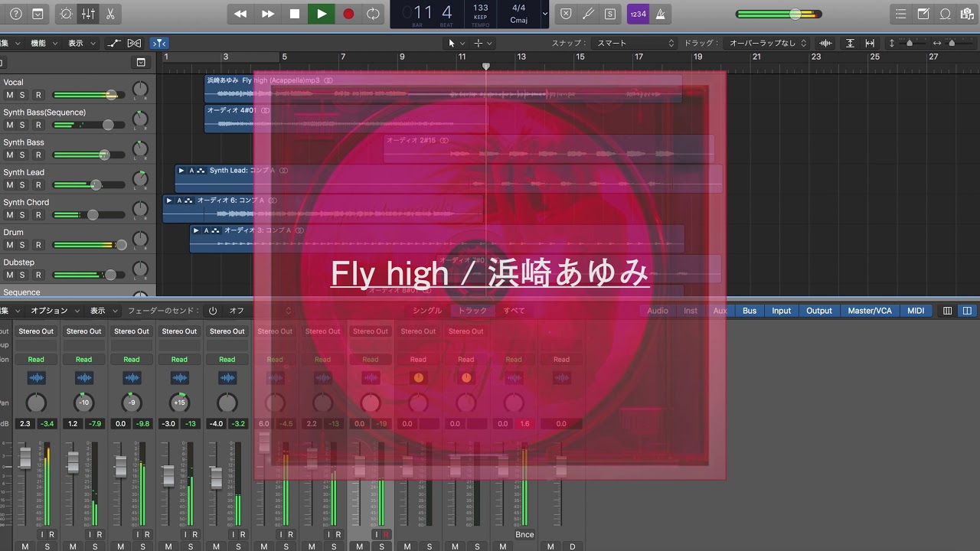This screenshot has height=551, width=980.
Task: Open the Pointer tool menu
Action: pyautogui.click(x=456, y=44)
